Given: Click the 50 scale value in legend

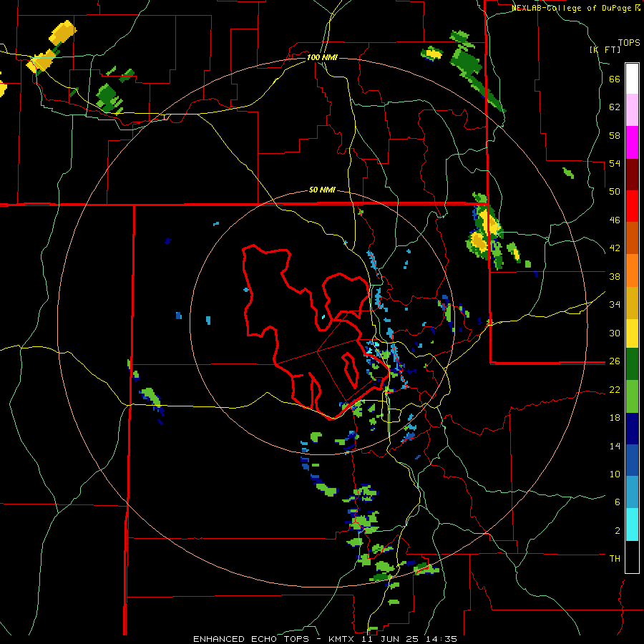Looking at the screenshot, I should [x=615, y=192].
